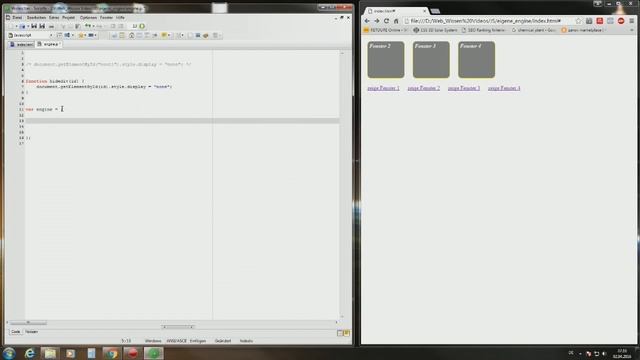Toggle the Einfügen insert mode in the status bar
Screen dimensions: 640x360
pyautogui.click(x=198, y=341)
